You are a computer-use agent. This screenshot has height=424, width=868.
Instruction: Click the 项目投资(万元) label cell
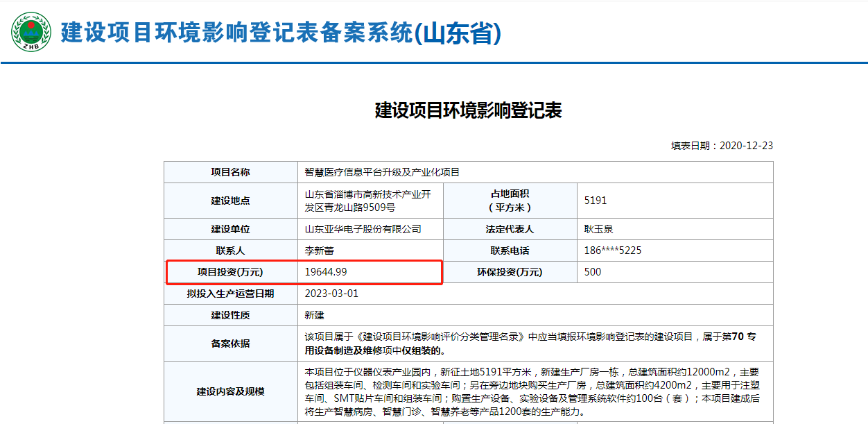pos(230,272)
